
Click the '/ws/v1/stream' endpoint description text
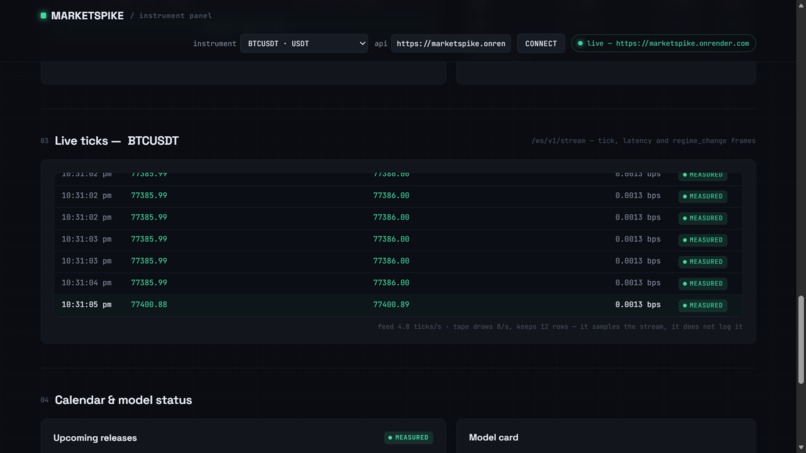click(x=644, y=141)
